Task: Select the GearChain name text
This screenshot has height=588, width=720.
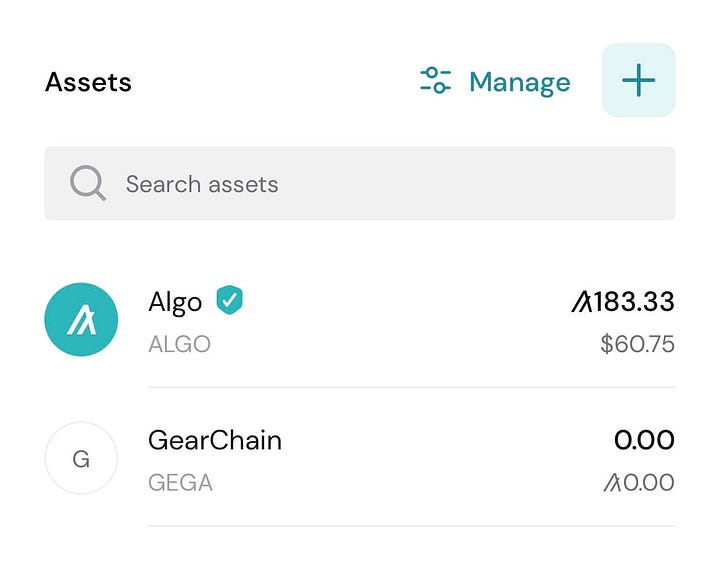Action: [215, 440]
